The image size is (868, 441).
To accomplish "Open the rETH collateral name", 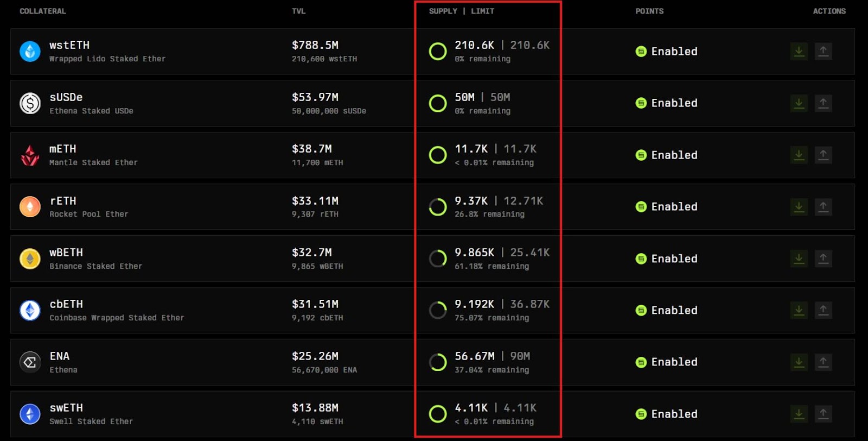I will coord(63,201).
